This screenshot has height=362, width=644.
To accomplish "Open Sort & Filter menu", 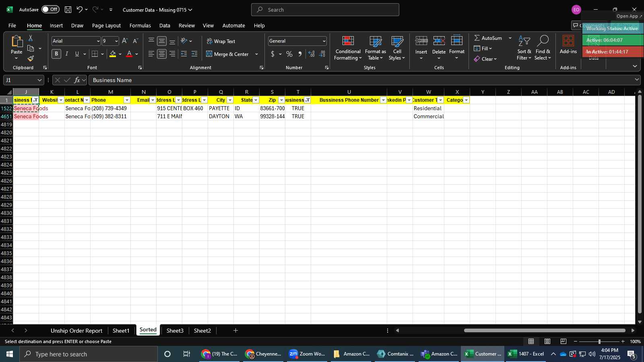I will click(x=524, y=48).
